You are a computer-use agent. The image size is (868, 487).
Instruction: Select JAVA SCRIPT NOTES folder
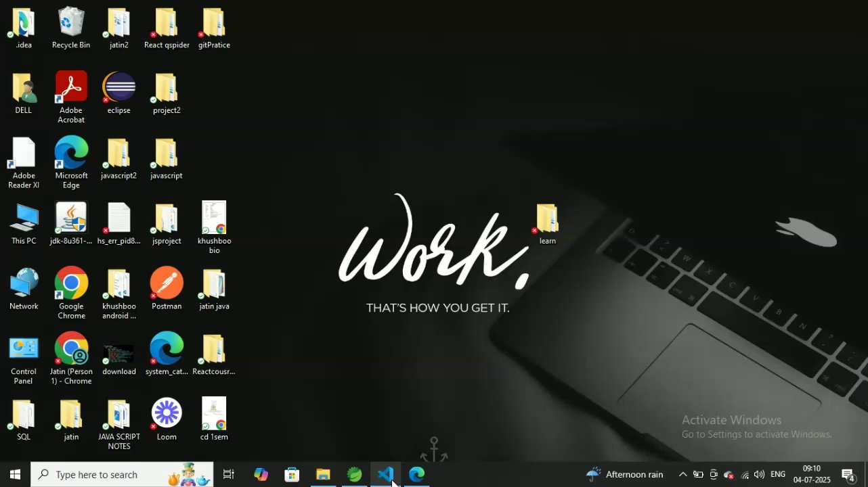tap(119, 425)
